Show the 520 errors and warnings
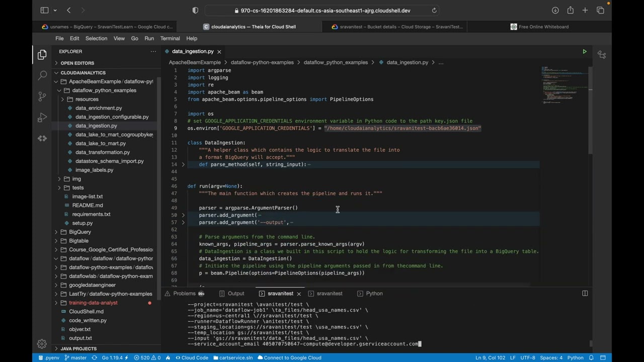This screenshot has height=362, width=644. [x=147, y=357]
